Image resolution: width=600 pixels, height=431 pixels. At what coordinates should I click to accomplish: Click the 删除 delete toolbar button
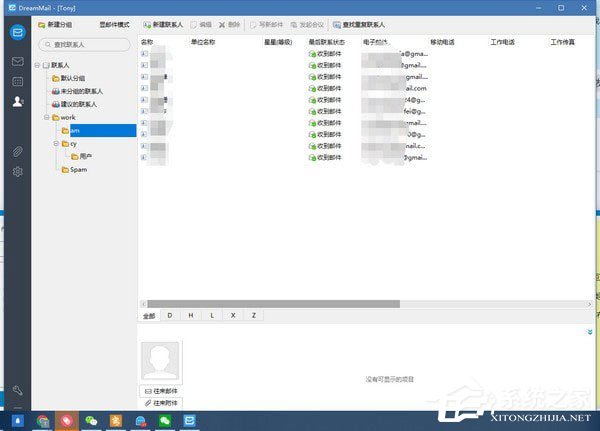(x=229, y=25)
